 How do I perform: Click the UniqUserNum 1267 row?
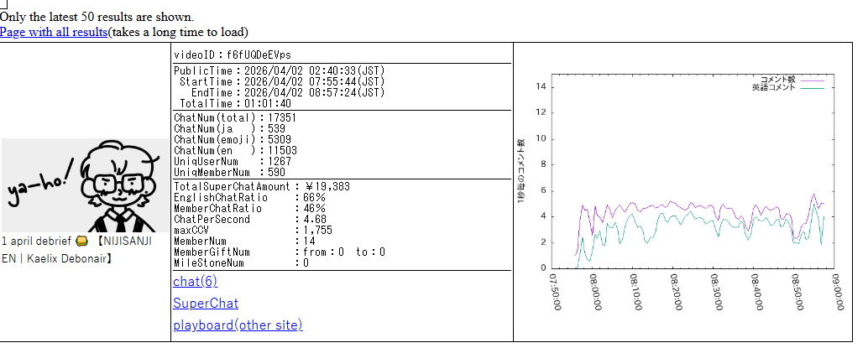233,162
